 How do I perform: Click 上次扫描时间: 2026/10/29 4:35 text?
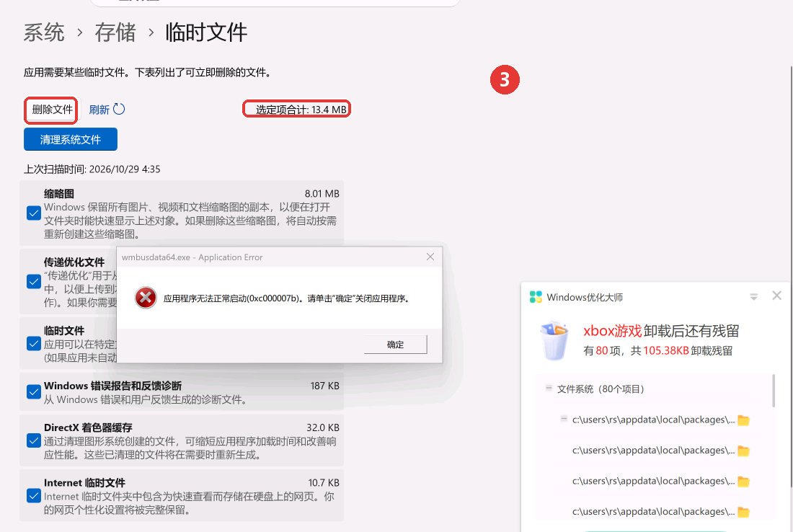[92, 169]
